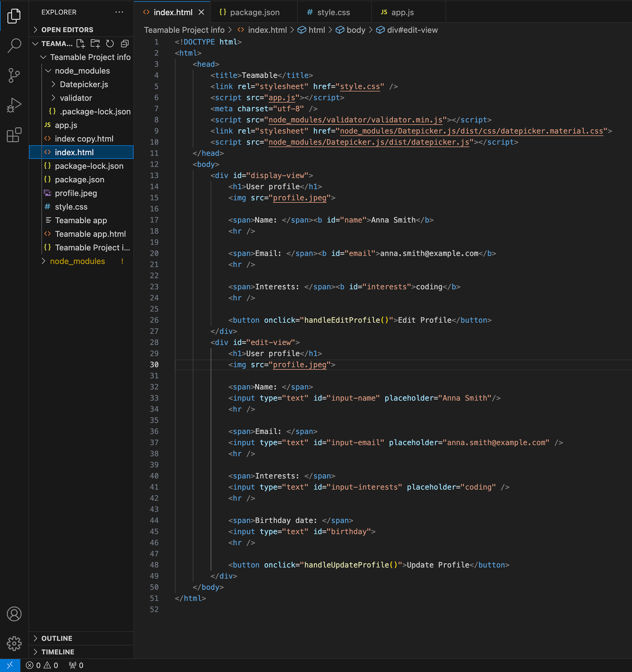The height and width of the screenshot is (672, 632).
Task: Click the New File icon in explorer header
Action: (x=80, y=43)
